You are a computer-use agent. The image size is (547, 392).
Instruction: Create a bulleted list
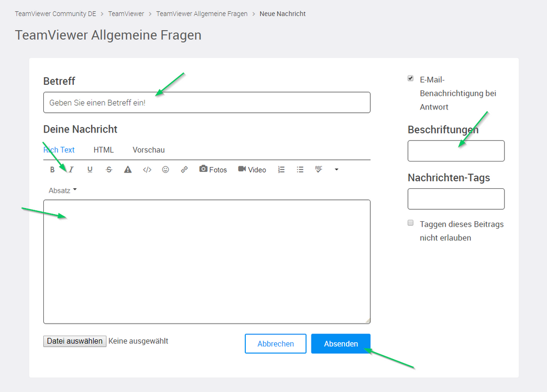pyautogui.click(x=300, y=170)
